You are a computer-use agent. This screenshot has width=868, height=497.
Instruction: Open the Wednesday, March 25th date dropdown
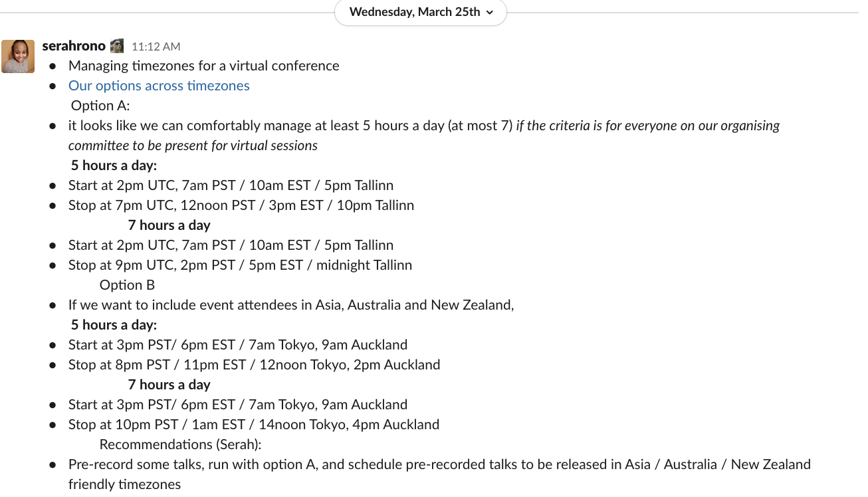click(421, 12)
